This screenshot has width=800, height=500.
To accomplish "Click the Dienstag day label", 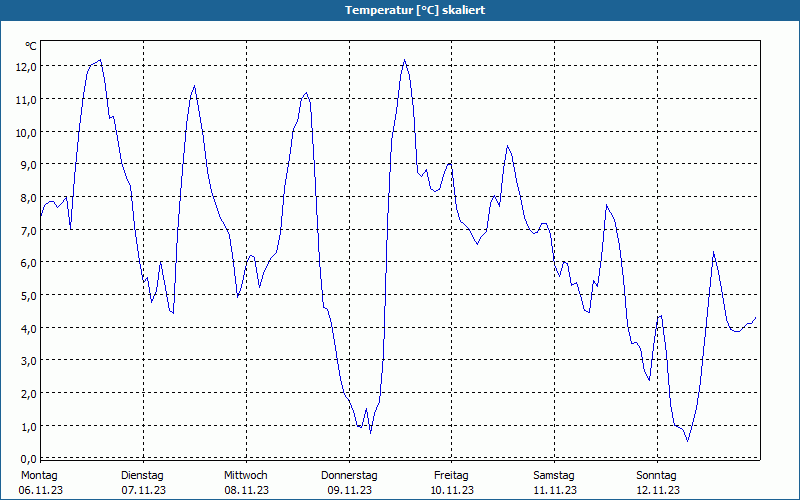I will (x=142, y=476).
